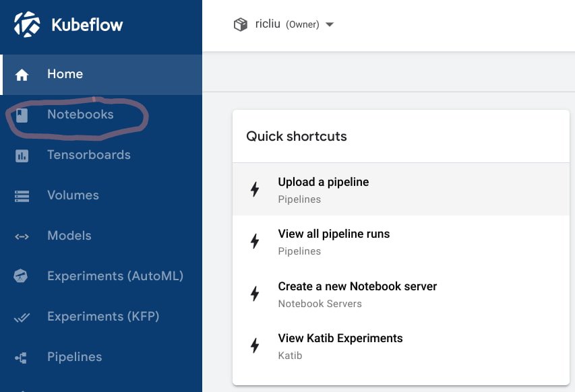Viewport: 575px width, 392px height.
Task: Click Pipelines subtitle under Upload a pipeline
Action: click(x=299, y=199)
